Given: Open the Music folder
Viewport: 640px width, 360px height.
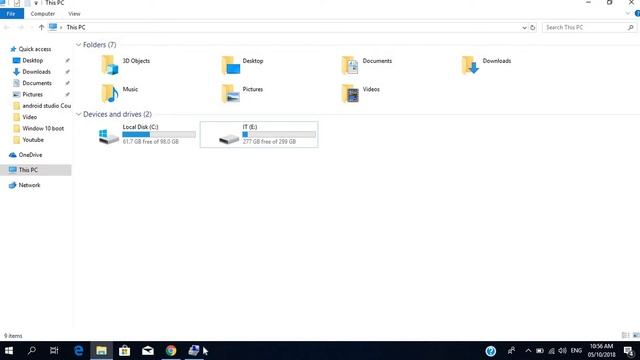Looking at the screenshot, I should point(120,93).
